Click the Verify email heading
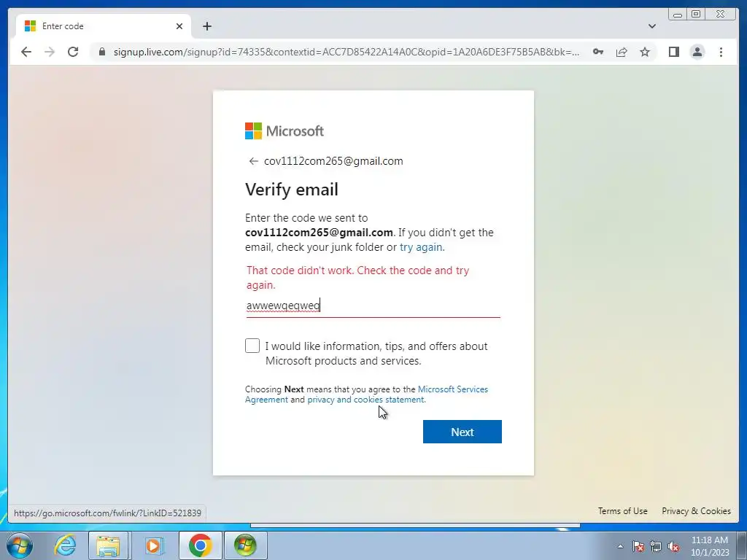The width and height of the screenshot is (747, 560). 292,190
